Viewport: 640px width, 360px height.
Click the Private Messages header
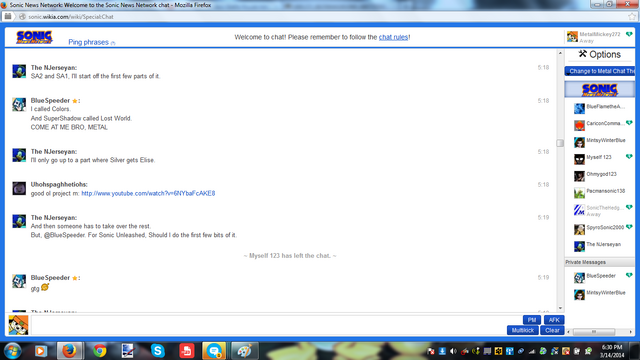click(x=600, y=262)
